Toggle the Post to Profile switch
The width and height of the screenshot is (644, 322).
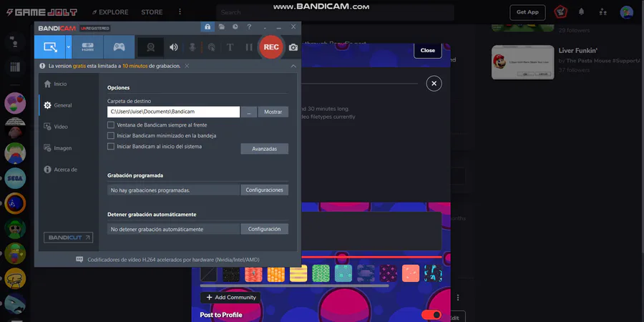(x=431, y=315)
